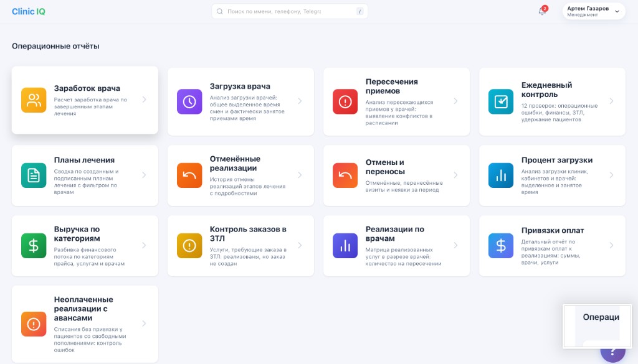
Task: Expand the Артем Газаров profile menu
Action: [591, 11]
